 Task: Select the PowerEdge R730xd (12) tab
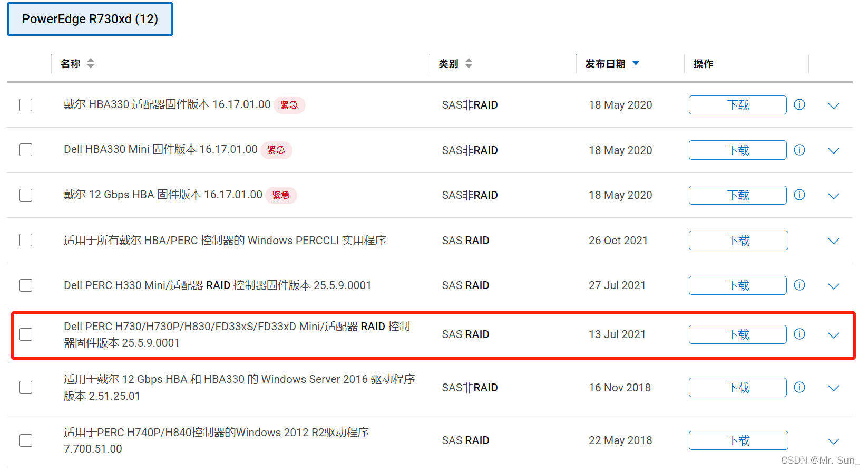[90, 19]
